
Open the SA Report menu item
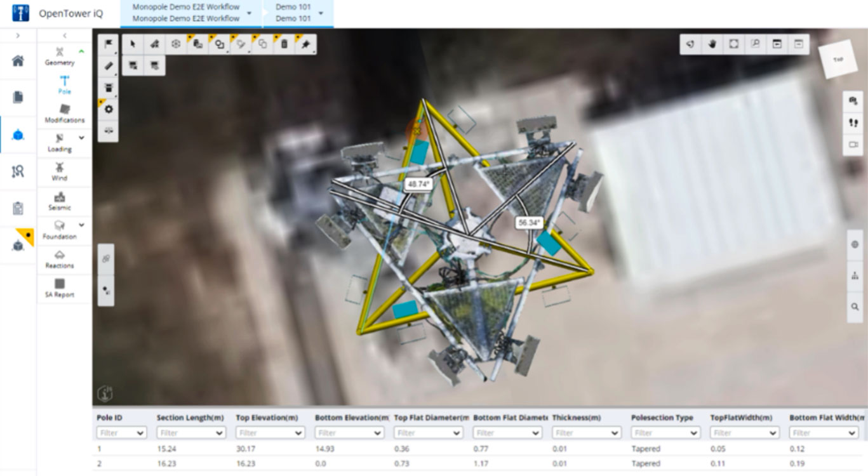(x=60, y=288)
